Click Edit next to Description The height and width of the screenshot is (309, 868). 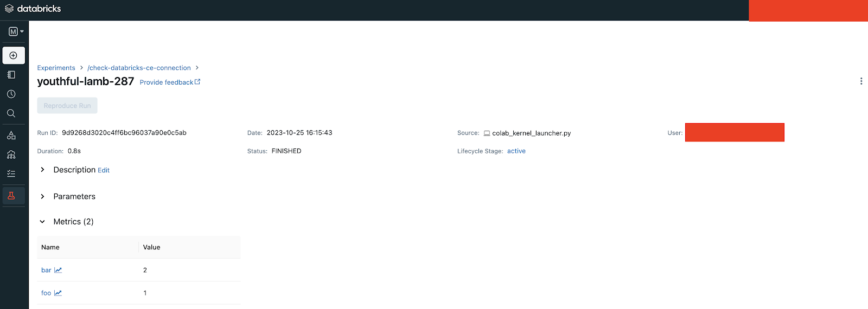tap(104, 170)
